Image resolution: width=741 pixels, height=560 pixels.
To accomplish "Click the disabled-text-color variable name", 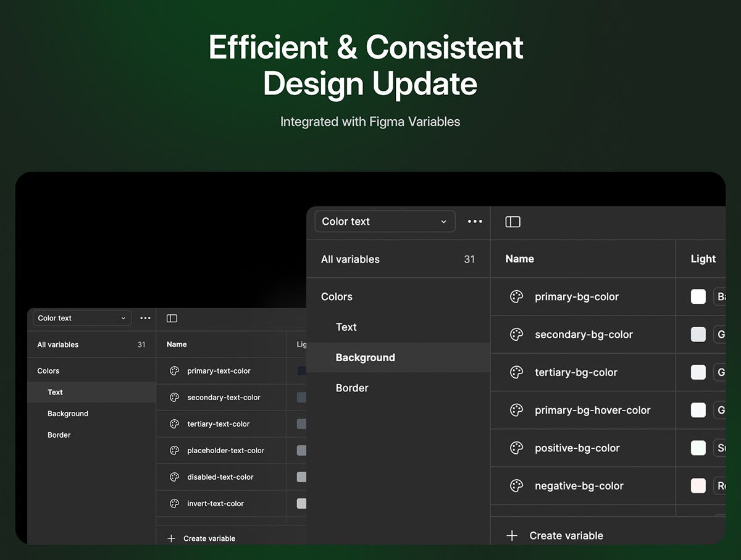I will [220, 477].
